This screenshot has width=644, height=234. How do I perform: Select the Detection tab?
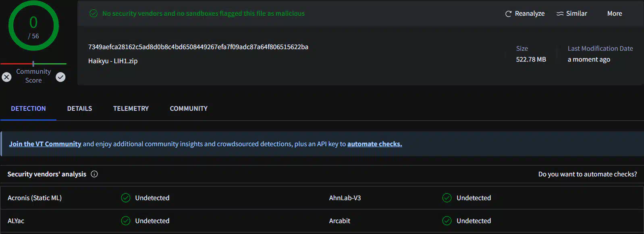(x=28, y=108)
